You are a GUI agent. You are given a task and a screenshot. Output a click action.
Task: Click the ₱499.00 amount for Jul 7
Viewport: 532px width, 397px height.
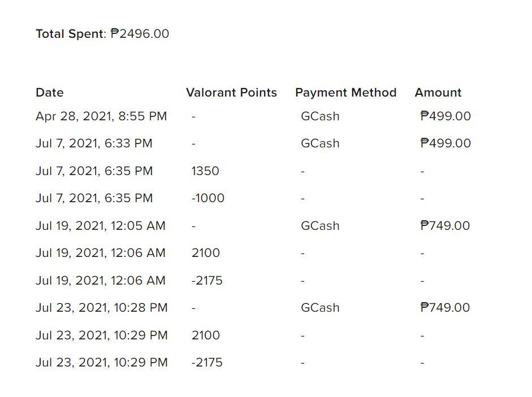click(446, 143)
